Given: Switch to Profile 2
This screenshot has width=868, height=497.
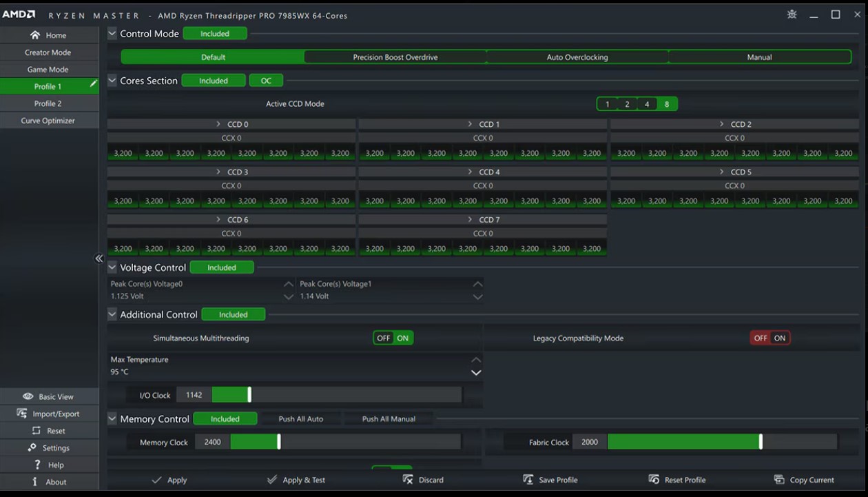Looking at the screenshot, I should [48, 103].
